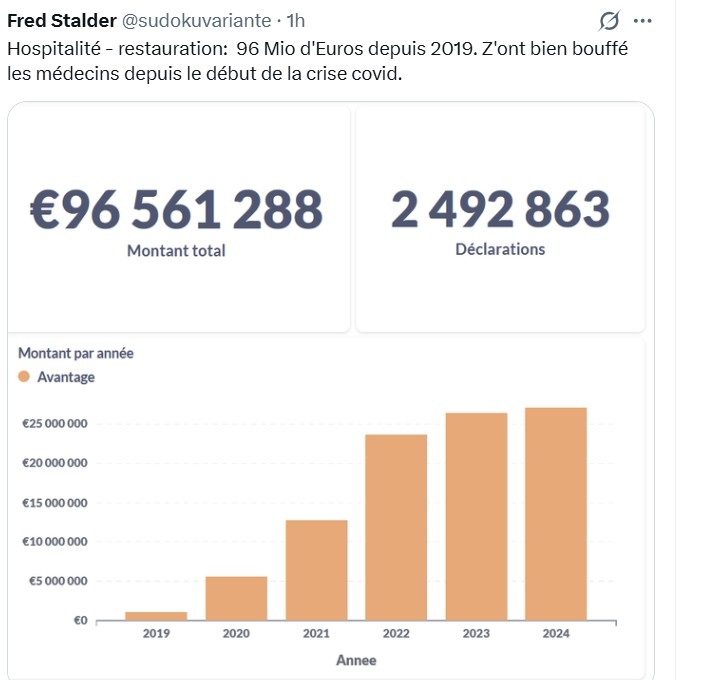The width and height of the screenshot is (708, 680).
Task: Click the Annee x-axis label
Action: click(x=356, y=660)
